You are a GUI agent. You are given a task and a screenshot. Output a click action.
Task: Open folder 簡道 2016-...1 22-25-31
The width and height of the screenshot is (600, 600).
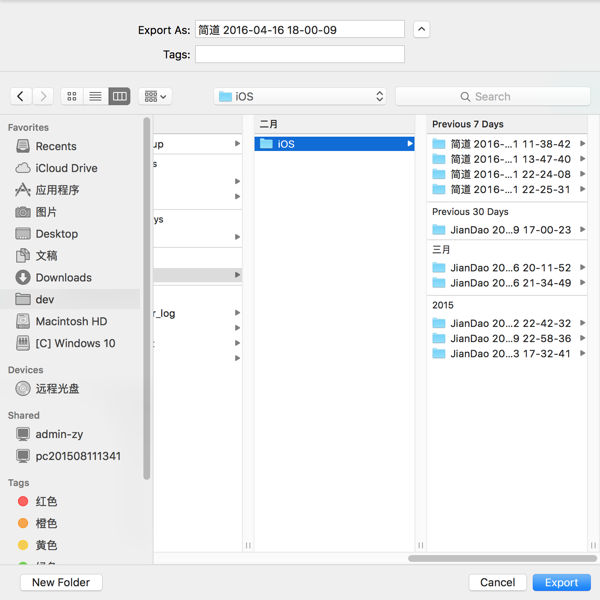point(507,189)
